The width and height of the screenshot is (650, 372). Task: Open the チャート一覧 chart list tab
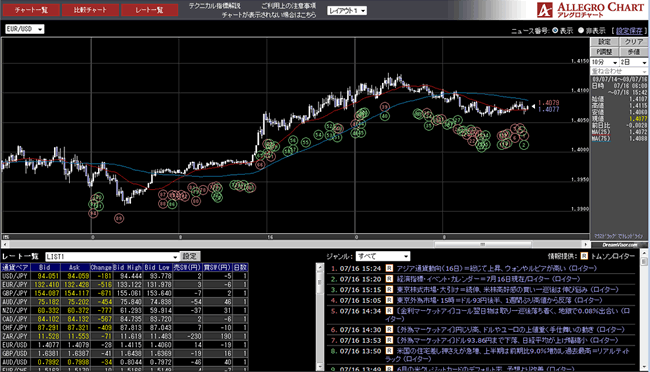pos(31,10)
